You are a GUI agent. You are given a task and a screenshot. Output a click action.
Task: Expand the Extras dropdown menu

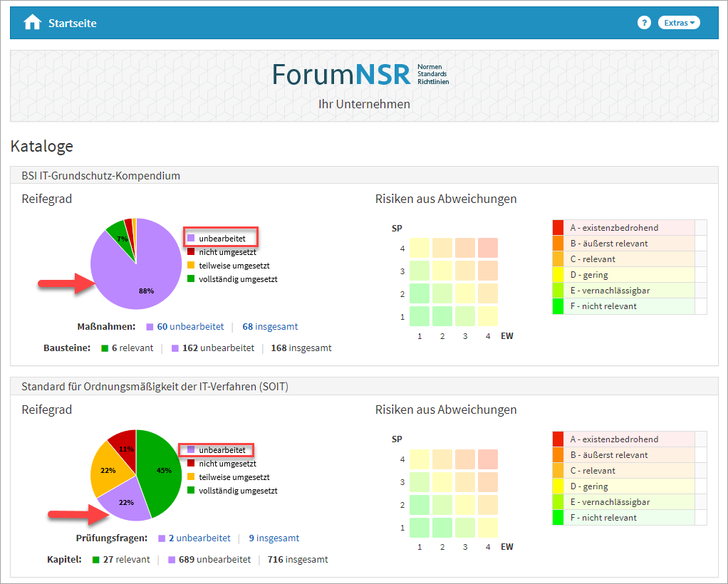[x=679, y=23]
